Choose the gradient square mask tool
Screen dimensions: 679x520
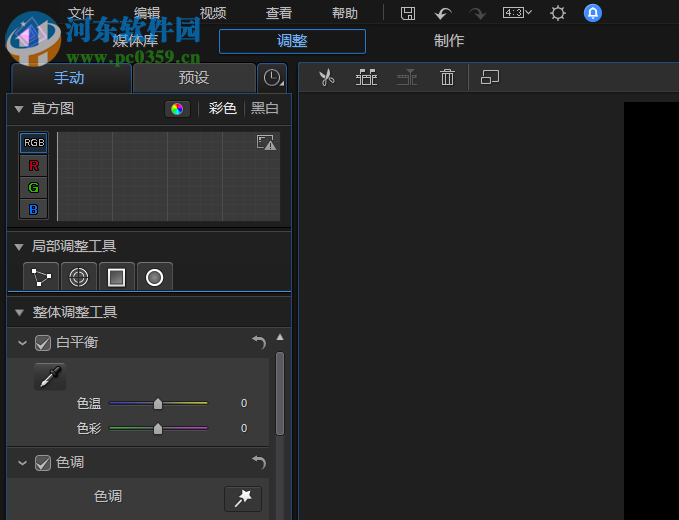point(116,277)
